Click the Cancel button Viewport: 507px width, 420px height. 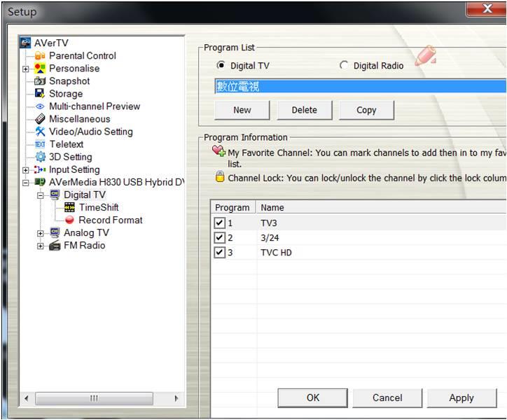[x=387, y=398]
